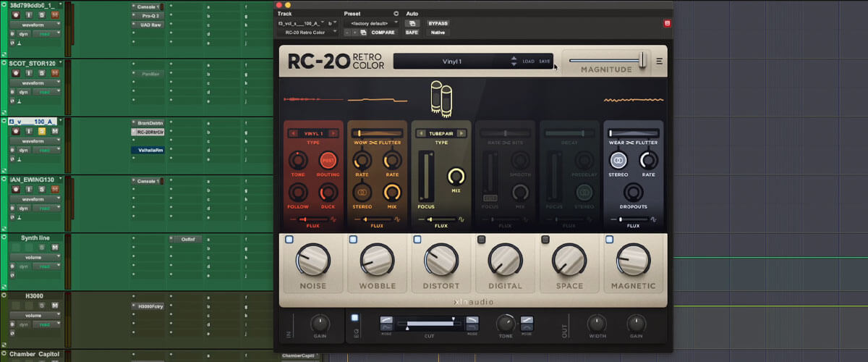Click the FOLLOW knob in Noise module
Viewport: 868px width, 362px height.
pyautogui.click(x=297, y=192)
